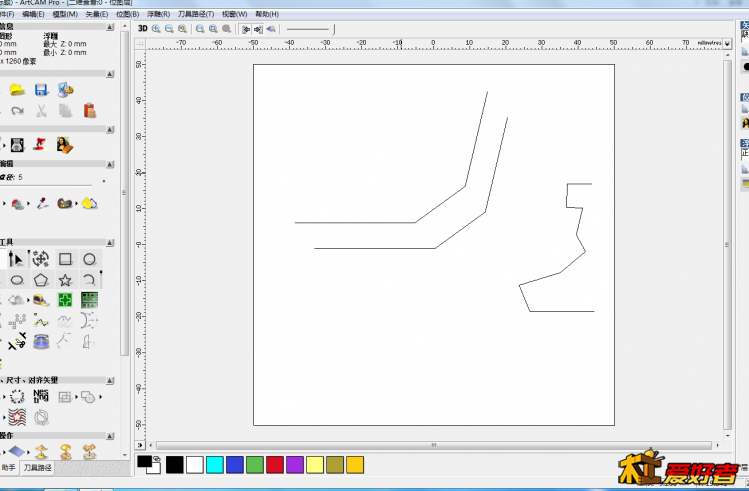Open the 浮雕(R) menu
The width and height of the screenshot is (749, 491).
point(159,14)
